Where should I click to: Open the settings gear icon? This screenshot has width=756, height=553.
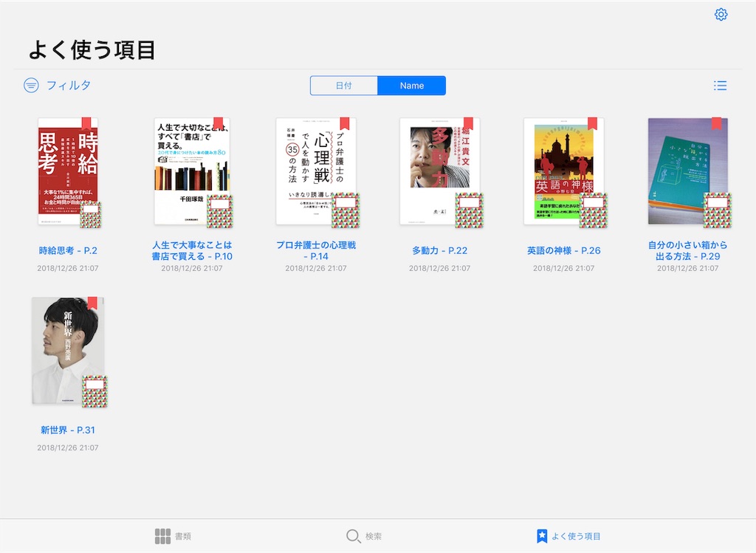721,15
